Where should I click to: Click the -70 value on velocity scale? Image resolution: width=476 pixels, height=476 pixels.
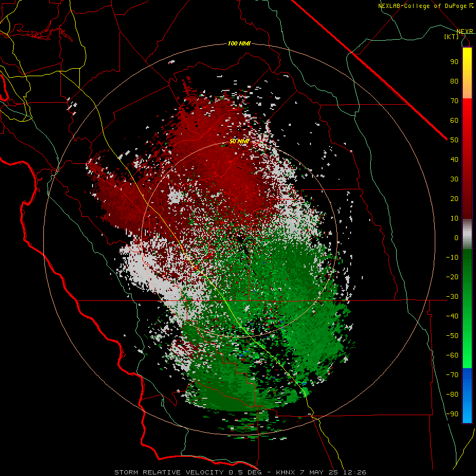[452, 375]
